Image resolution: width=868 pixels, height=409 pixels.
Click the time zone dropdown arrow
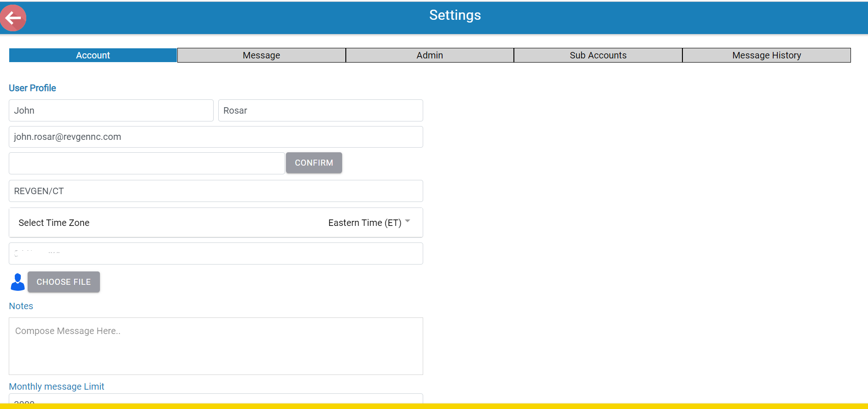(x=408, y=221)
